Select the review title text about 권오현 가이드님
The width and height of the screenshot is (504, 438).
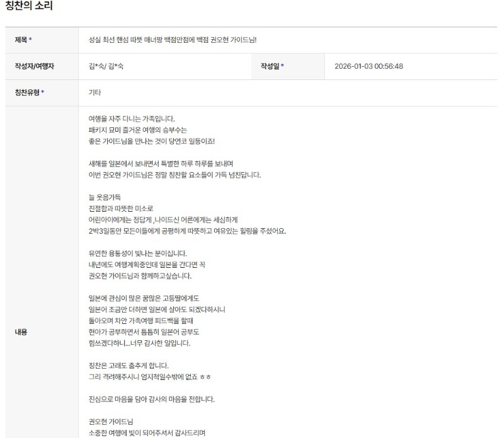tap(173, 40)
